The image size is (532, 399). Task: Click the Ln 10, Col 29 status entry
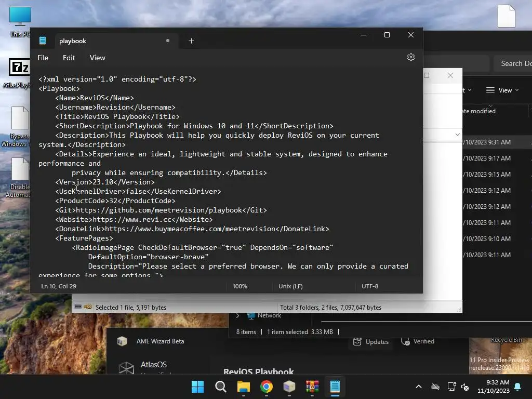coord(59,286)
